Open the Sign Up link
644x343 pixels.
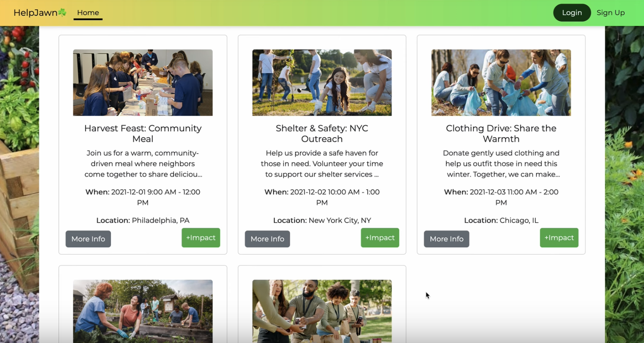pos(611,13)
